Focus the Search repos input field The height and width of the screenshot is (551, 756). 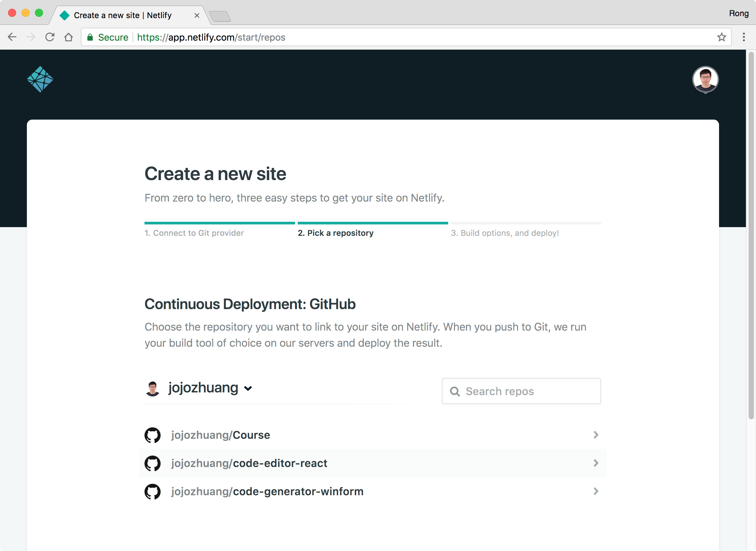coord(521,391)
